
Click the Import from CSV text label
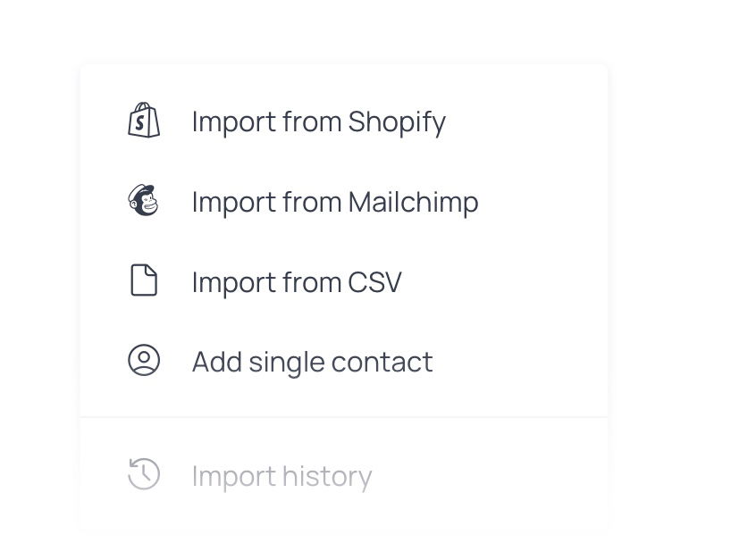coord(296,281)
